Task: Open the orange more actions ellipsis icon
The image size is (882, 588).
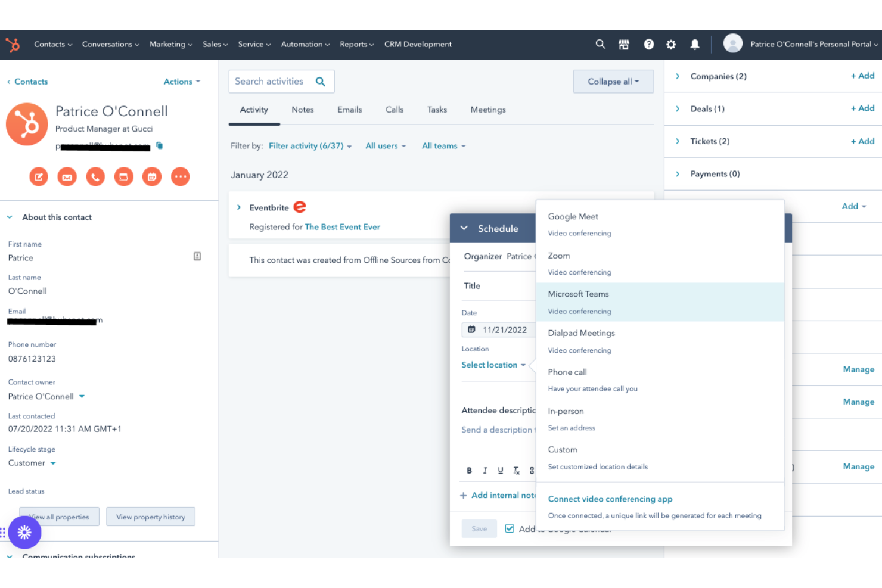Action: tap(181, 176)
